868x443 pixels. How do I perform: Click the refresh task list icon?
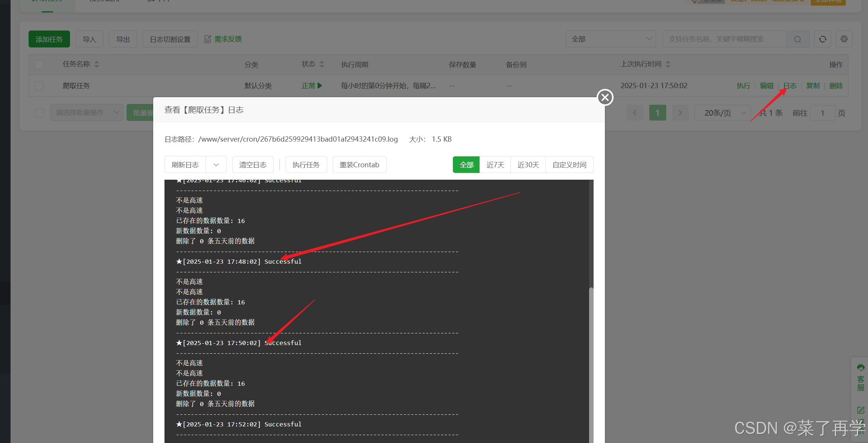click(823, 39)
